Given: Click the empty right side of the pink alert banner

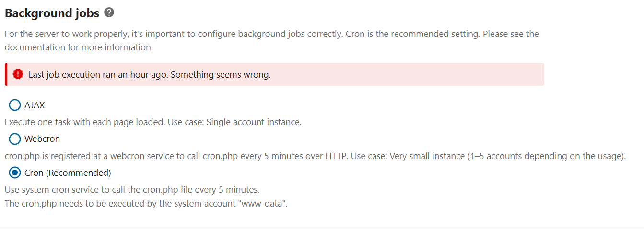Looking at the screenshot, I should 432,75.
